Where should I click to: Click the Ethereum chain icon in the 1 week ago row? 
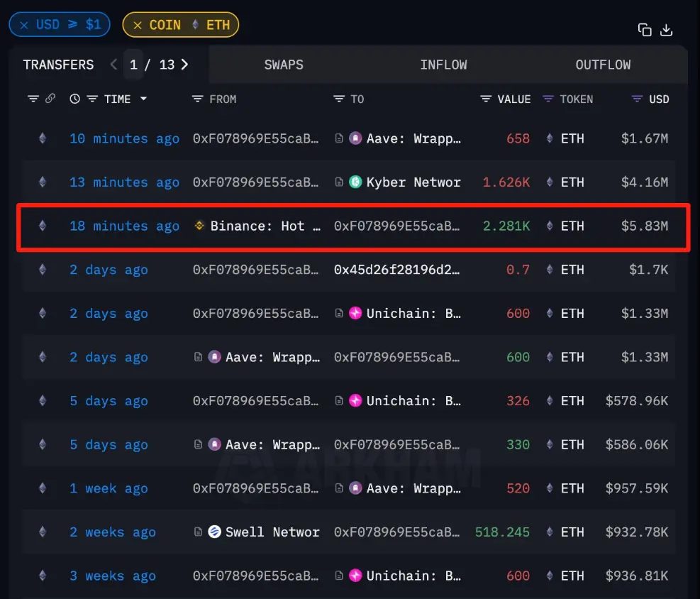[43, 488]
